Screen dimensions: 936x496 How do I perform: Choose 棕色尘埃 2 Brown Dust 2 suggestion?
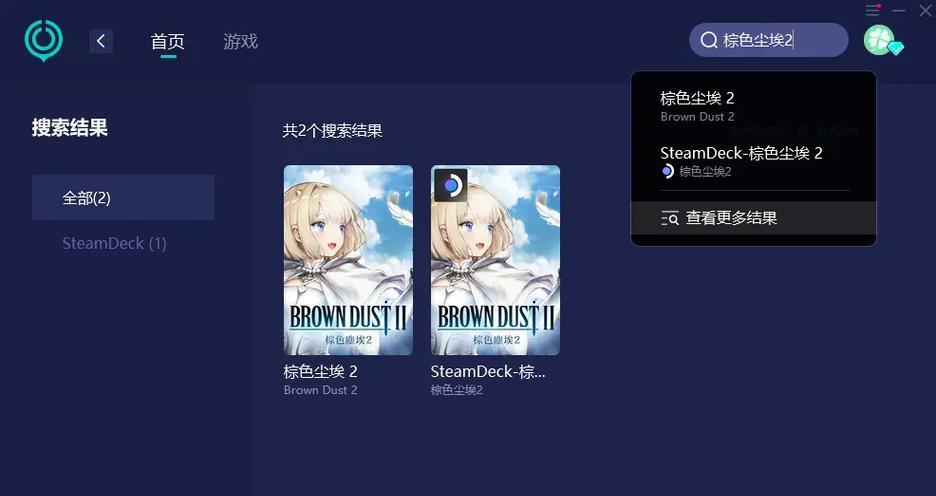click(753, 106)
